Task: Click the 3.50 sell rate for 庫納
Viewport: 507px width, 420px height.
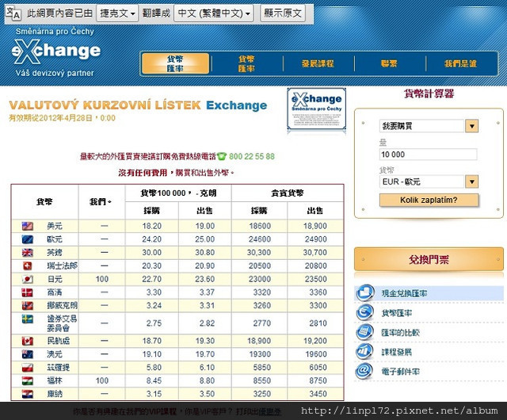Action: point(207,394)
